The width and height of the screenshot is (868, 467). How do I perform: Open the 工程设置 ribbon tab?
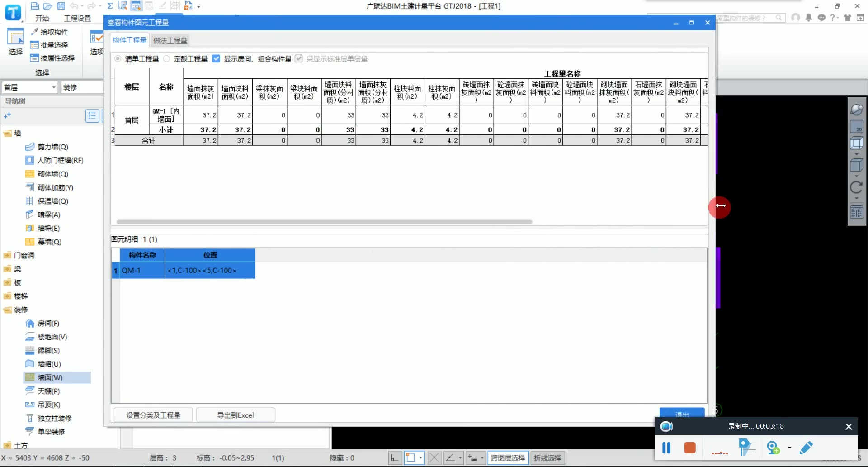pos(77,18)
